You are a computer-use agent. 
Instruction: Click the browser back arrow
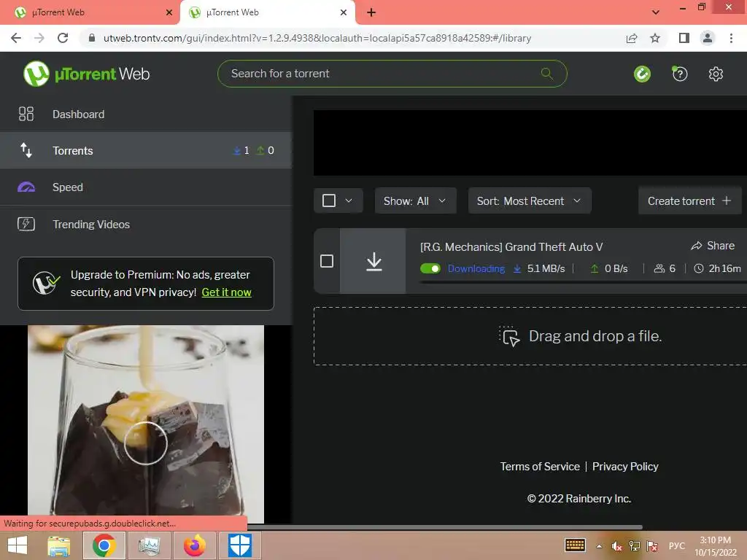(x=16, y=38)
